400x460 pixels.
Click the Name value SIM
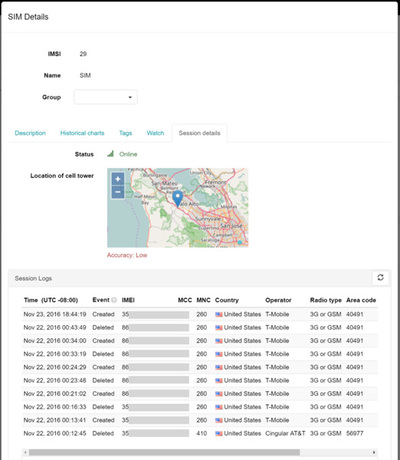(x=85, y=75)
